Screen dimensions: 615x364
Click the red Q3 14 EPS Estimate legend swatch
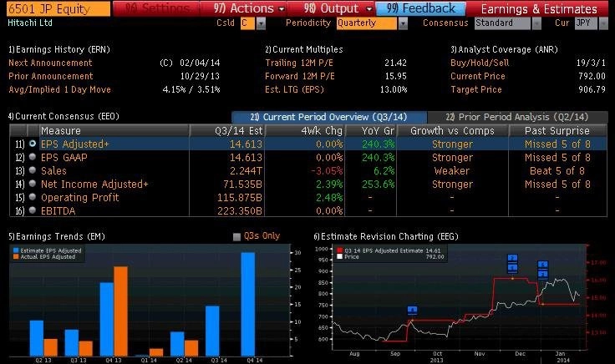(339, 250)
